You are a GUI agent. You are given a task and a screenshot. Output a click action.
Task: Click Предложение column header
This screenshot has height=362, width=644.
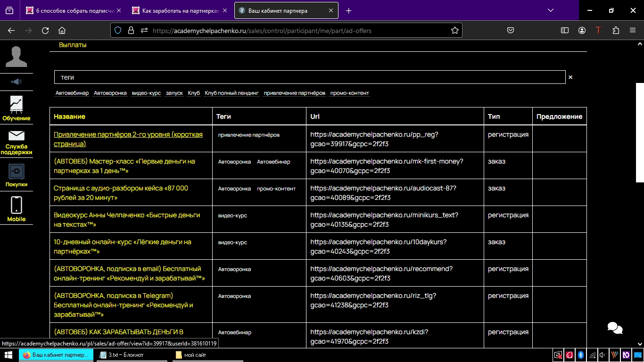click(x=559, y=116)
